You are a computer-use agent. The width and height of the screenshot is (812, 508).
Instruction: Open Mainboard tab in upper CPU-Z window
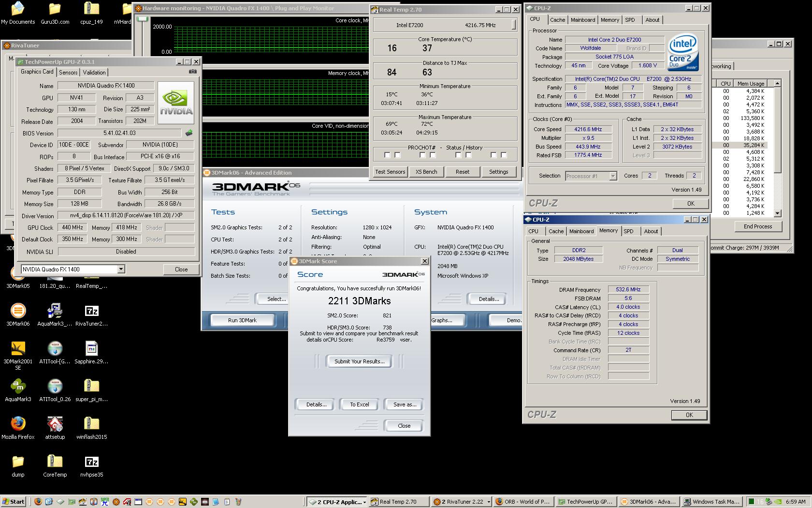pyautogui.click(x=583, y=20)
